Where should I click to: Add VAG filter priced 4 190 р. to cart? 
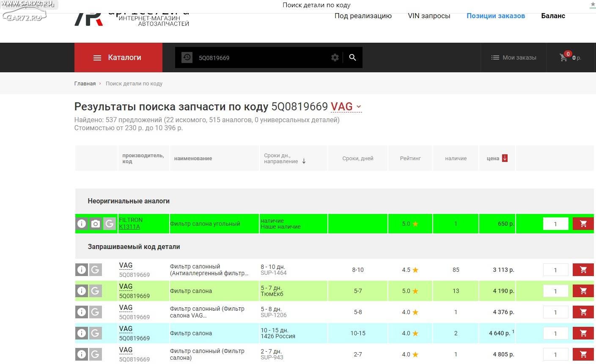tap(583, 291)
